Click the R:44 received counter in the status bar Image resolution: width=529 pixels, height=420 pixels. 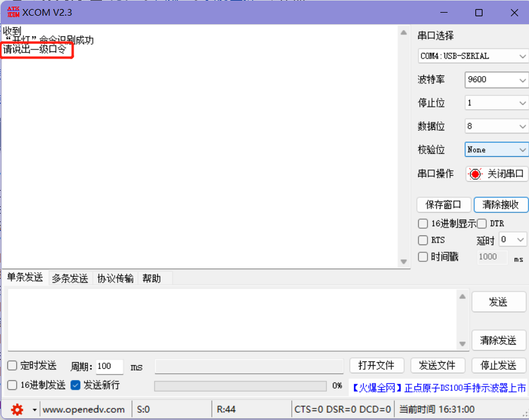226,410
